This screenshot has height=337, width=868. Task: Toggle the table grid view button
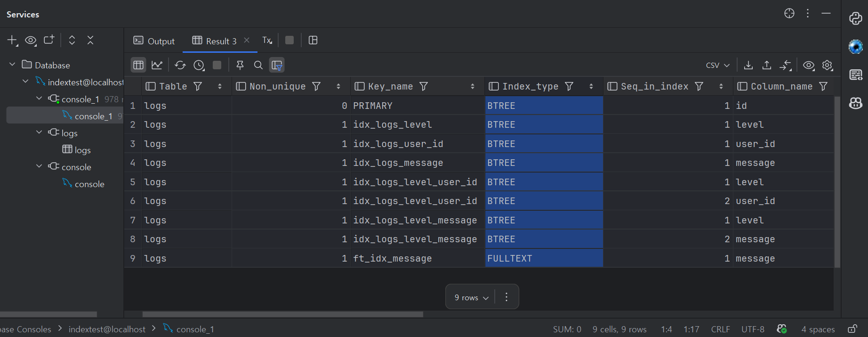click(138, 65)
